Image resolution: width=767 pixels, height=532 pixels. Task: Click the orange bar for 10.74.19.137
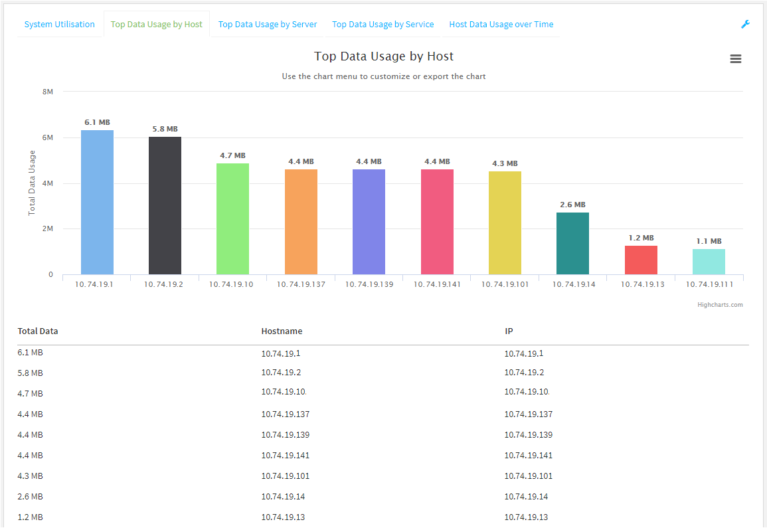(x=300, y=222)
